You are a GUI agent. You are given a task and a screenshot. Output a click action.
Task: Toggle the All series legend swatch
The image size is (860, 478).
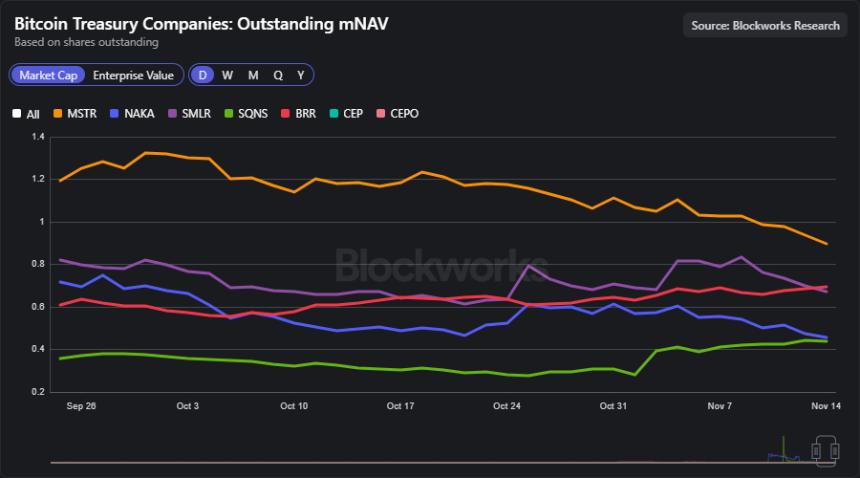(17, 114)
